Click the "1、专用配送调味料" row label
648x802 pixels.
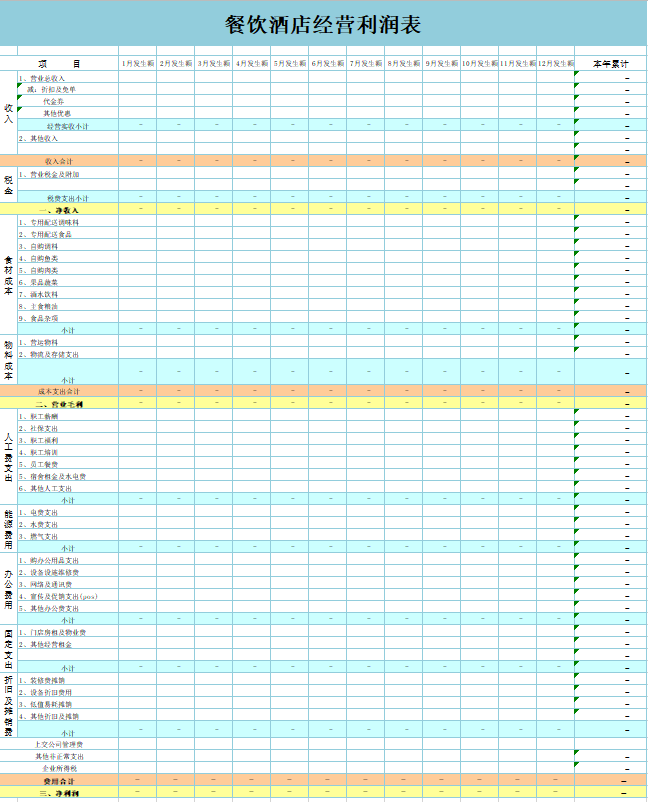pos(49,222)
